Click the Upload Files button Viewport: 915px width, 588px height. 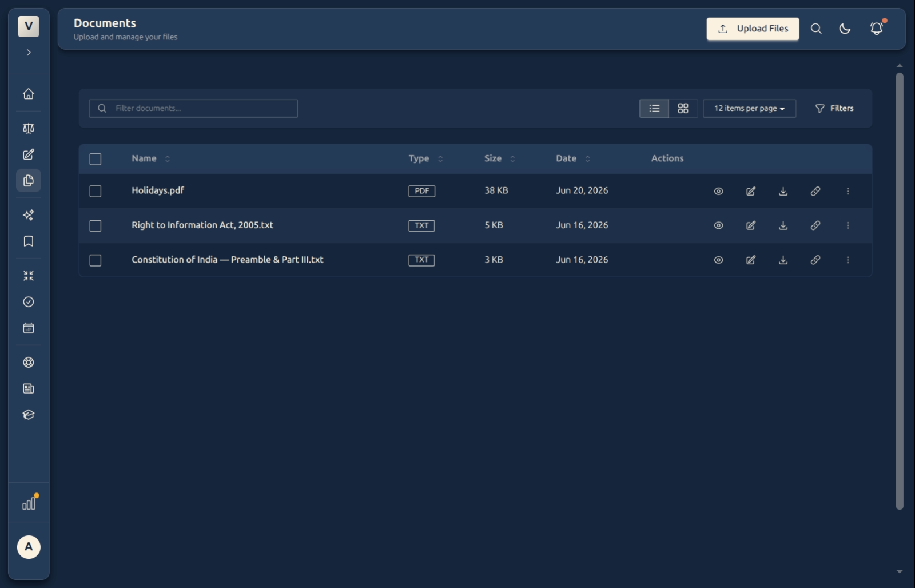click(x=753, y=29)
